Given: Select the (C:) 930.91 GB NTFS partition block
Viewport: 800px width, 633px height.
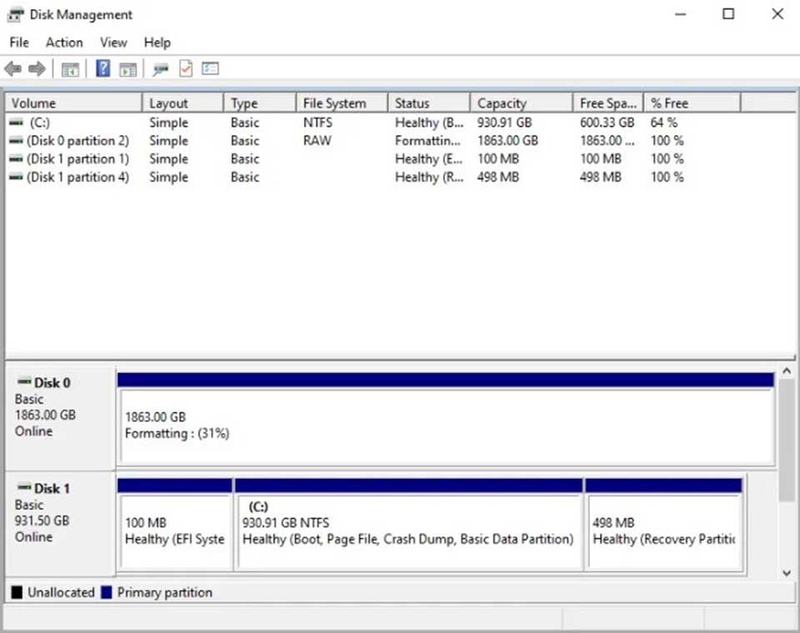Looking at the screenshot, I should [409, 524].
